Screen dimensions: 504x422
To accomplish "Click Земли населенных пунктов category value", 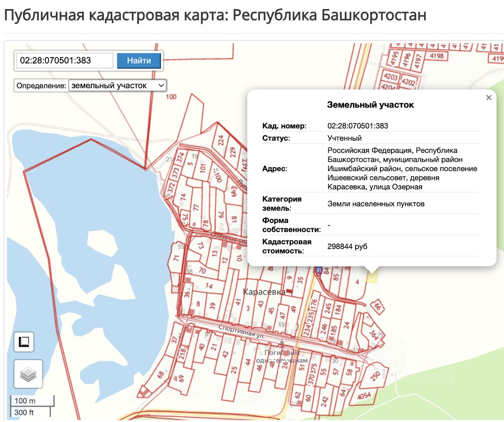I will pyautogui.click(x=376, y=204).
